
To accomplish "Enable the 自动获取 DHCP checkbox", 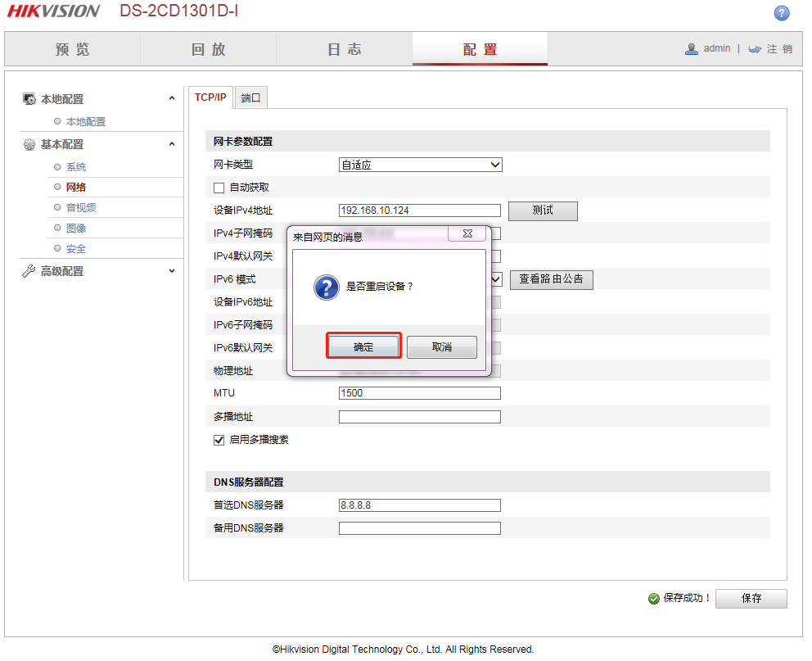I will pyautogui.click(x=219, y=188).
